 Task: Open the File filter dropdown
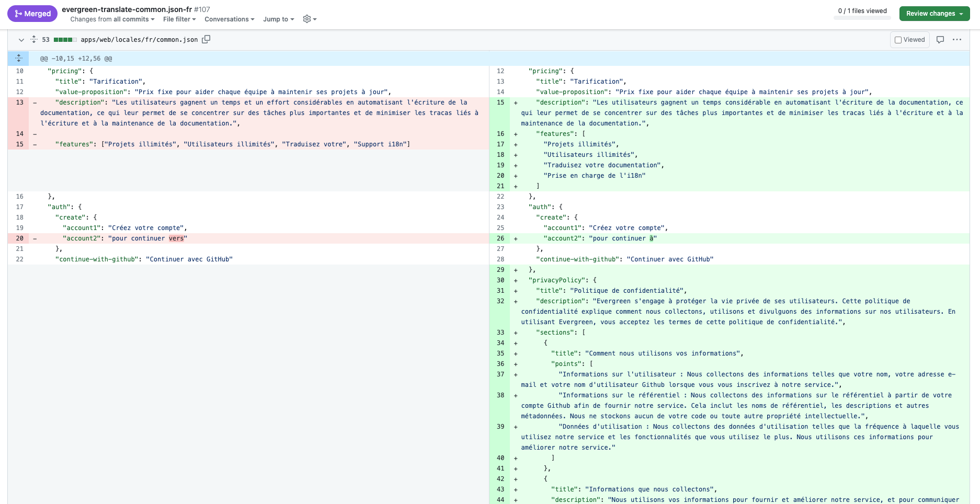point(179,19)
